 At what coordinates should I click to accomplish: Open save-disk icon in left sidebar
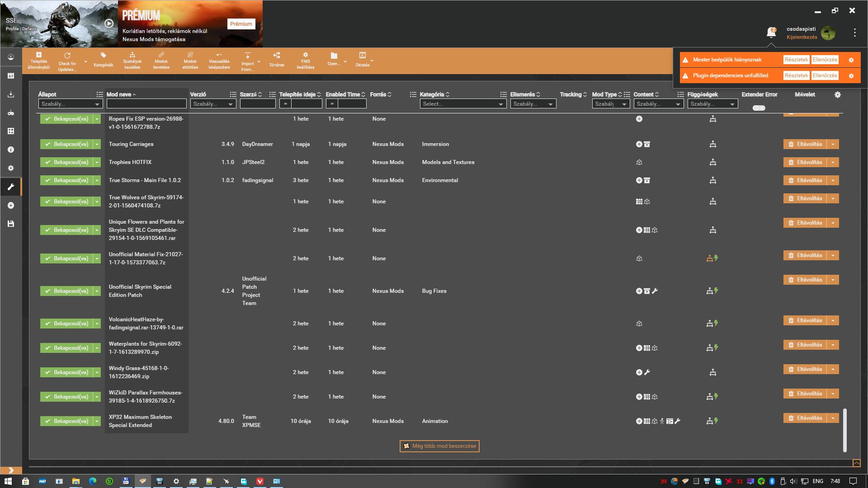point(11,224)
